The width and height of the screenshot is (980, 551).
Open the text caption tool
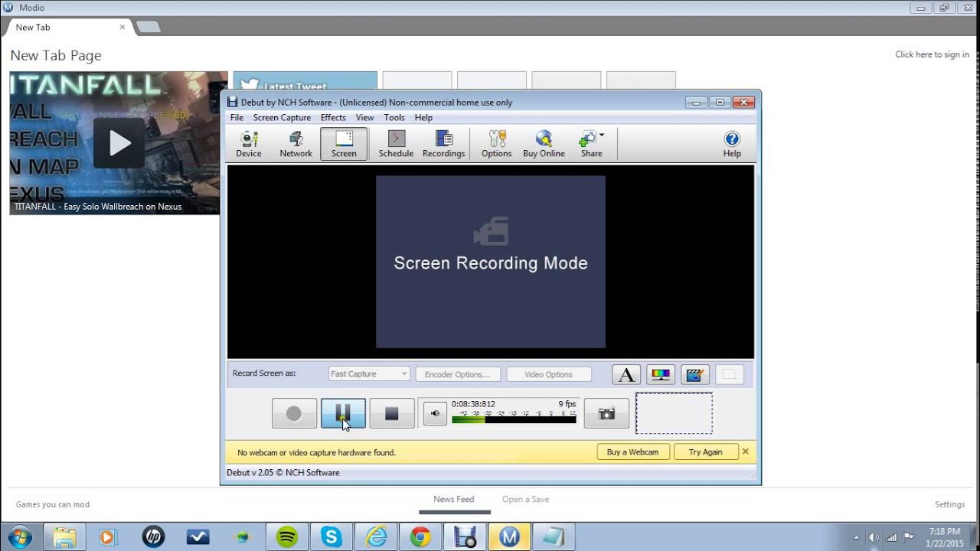(626, 374)
